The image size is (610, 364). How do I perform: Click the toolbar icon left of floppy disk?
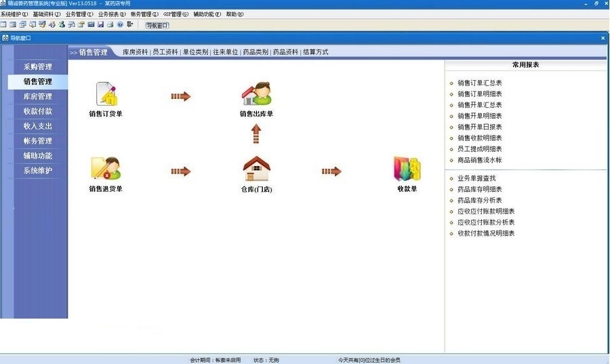91,24
